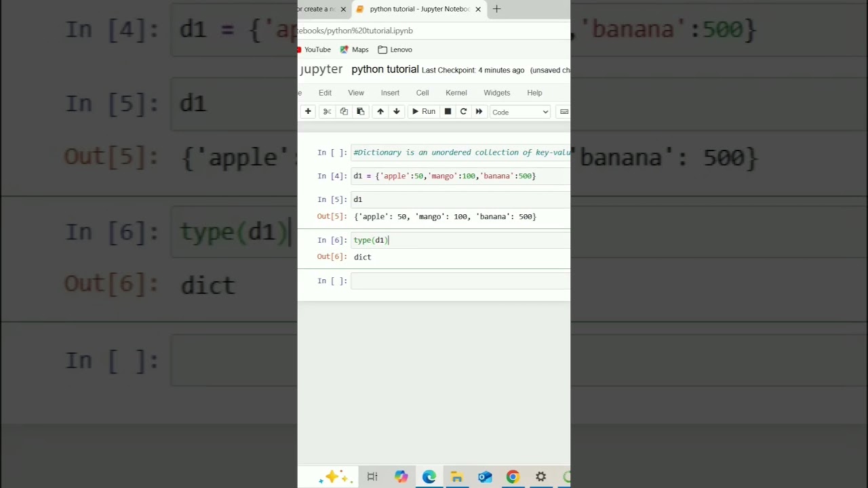Open the Lenovo bookmarks folder
Screen dimensions: 868x488
click(x=395, y=49)
